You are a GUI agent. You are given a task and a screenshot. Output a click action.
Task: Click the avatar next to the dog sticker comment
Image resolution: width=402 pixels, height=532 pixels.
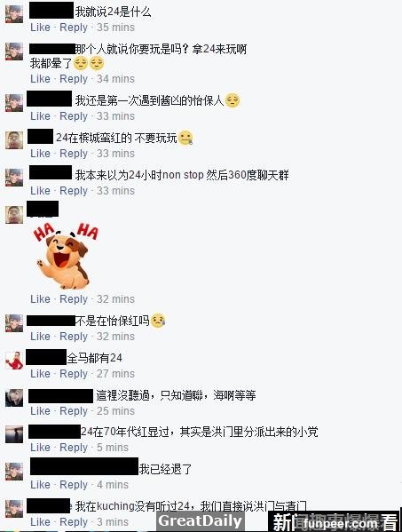(14, 214)
